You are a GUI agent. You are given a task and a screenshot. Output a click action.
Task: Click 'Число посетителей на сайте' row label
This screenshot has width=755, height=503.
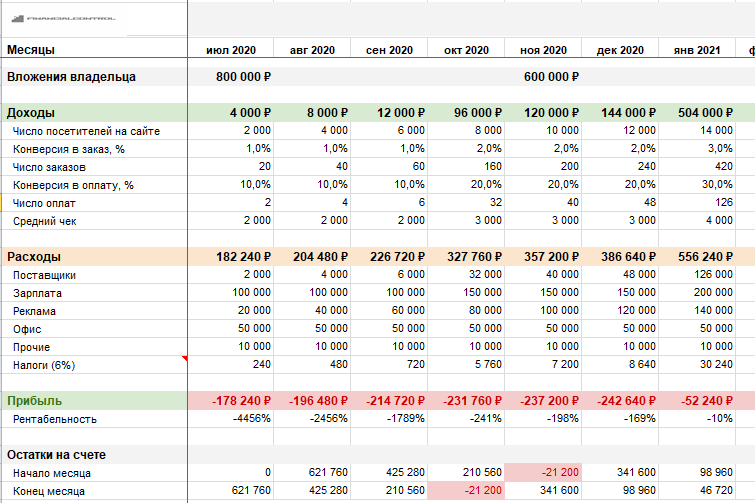pyautogui.click(x=86, y=131)
